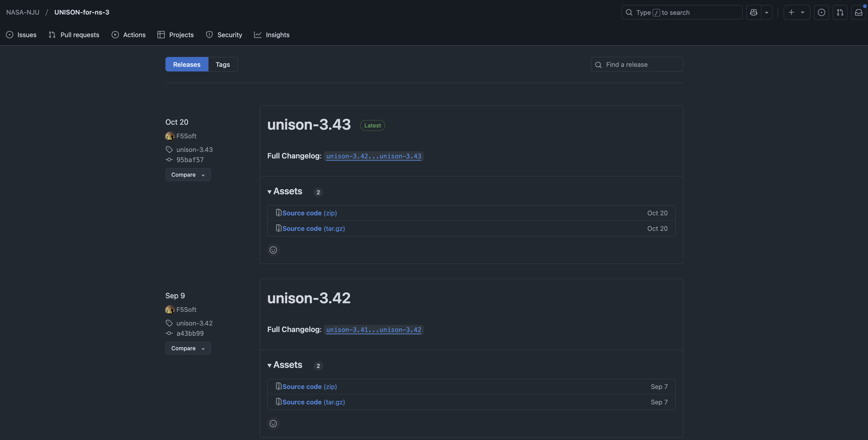Download unison-3.43 Source code (zip)
The image size is (868, 440).
[x=309, y=213]
